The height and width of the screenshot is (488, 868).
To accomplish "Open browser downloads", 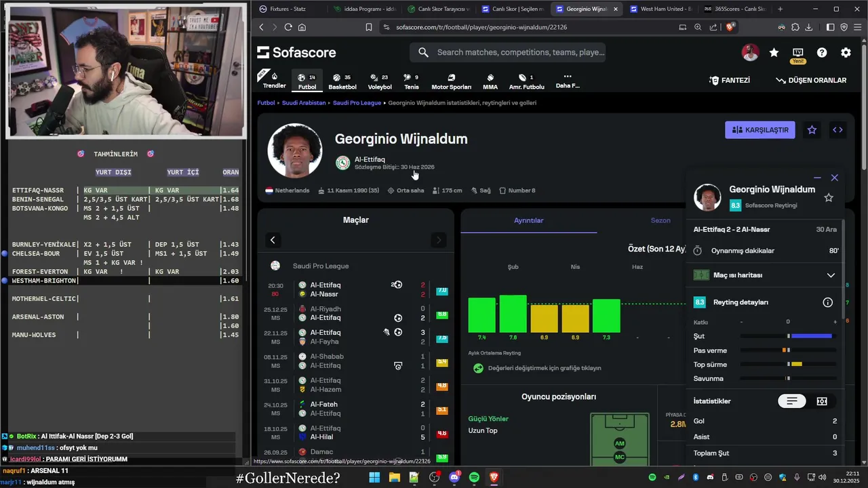I will [x=808, y=27].
